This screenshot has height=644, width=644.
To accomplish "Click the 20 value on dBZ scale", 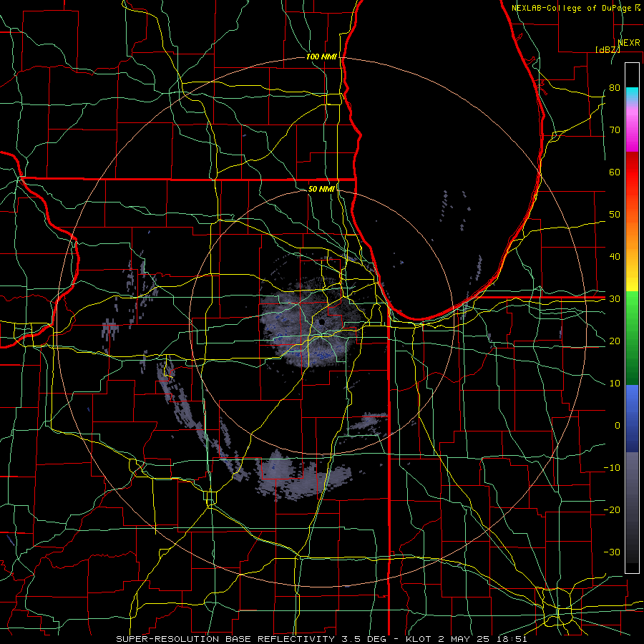I will (615, 341).
